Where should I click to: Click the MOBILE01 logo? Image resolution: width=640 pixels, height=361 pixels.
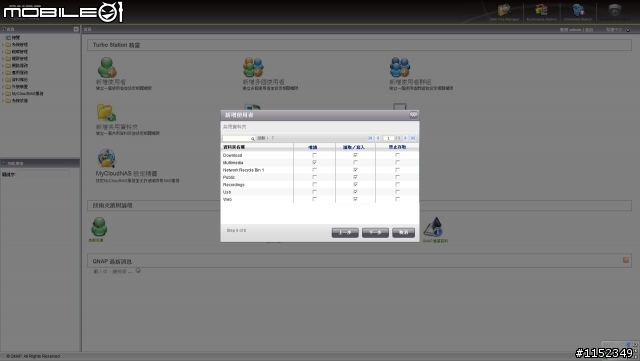click(x=63, y=12)
